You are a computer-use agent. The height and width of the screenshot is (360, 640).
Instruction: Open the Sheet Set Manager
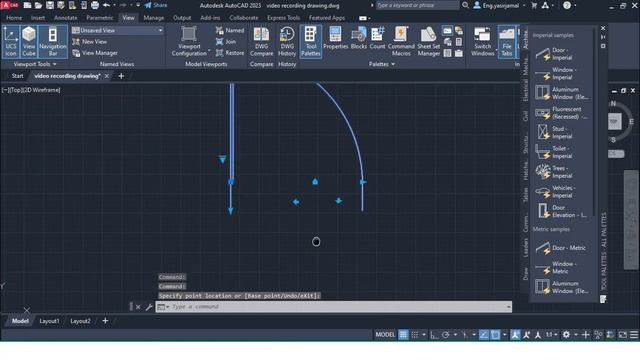[429, 41]
